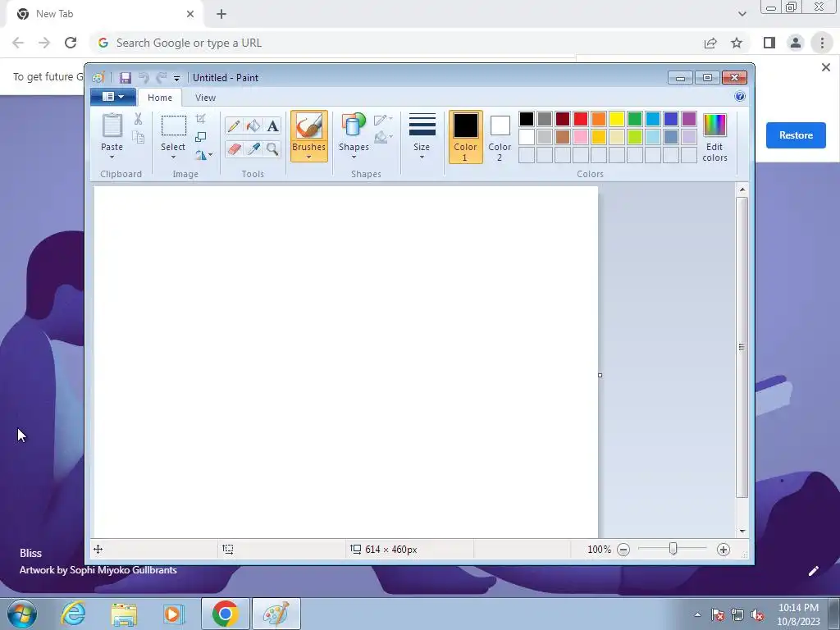
Task: Click the zoom out minus button
Action: coord(623,550)
